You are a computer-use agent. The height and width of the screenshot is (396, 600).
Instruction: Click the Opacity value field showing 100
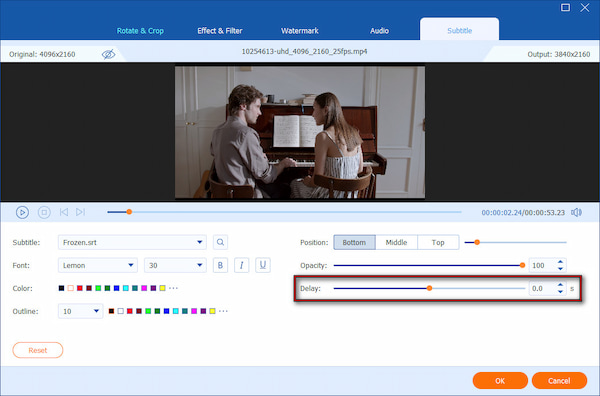pos(542,265)
